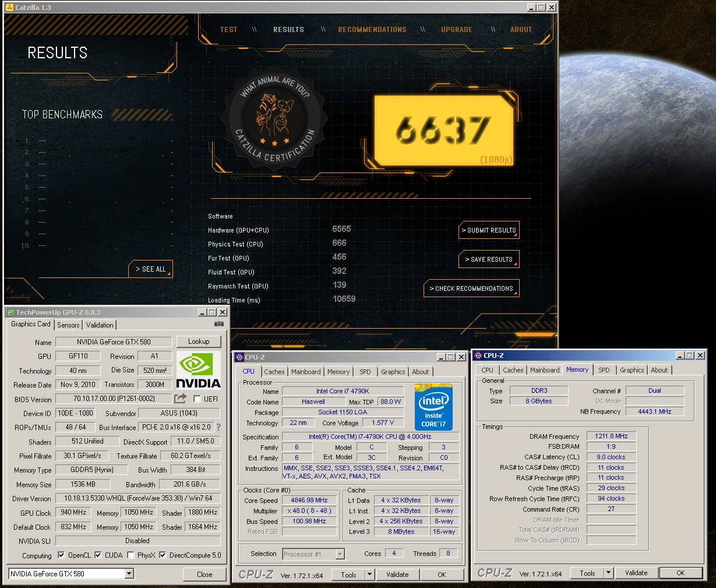716x588 pixels.
Task: Open Caches tab in CPU-Z CPU window
Action: coord(274,372)
